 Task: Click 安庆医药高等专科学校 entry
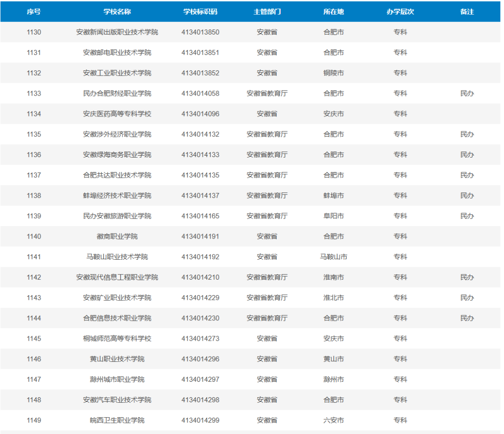point(117,114)
